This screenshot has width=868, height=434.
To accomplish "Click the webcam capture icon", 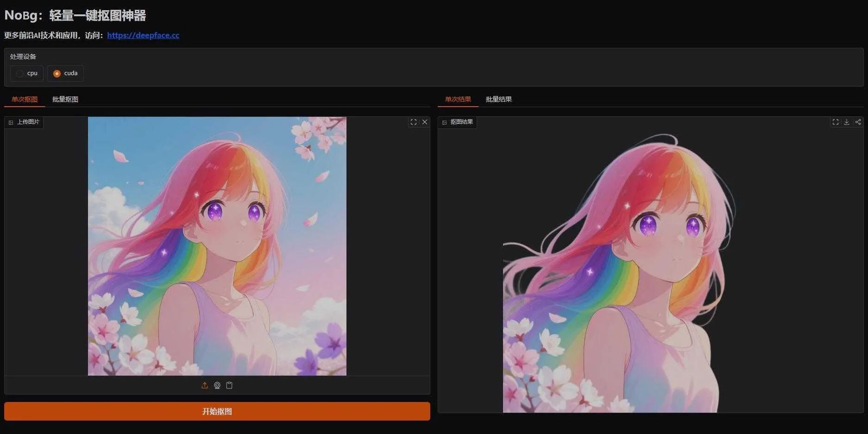I will click(217, 385).
